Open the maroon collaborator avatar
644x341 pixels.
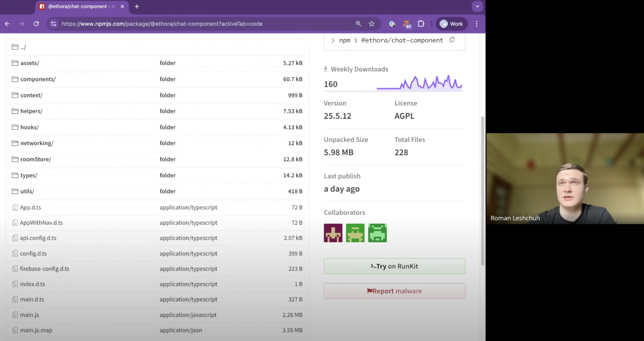pos(333,233)
